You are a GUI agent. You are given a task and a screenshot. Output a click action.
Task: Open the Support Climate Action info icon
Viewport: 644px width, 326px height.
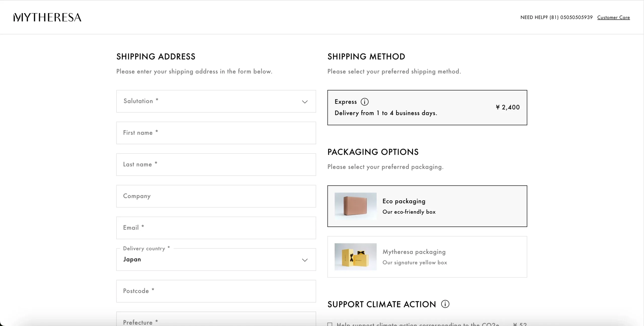[445, 304]
